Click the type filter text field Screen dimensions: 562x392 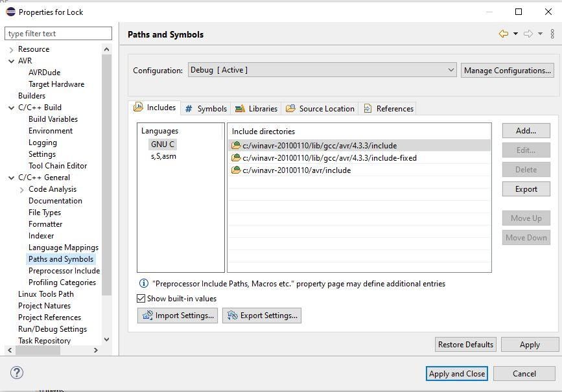[58, 33]
